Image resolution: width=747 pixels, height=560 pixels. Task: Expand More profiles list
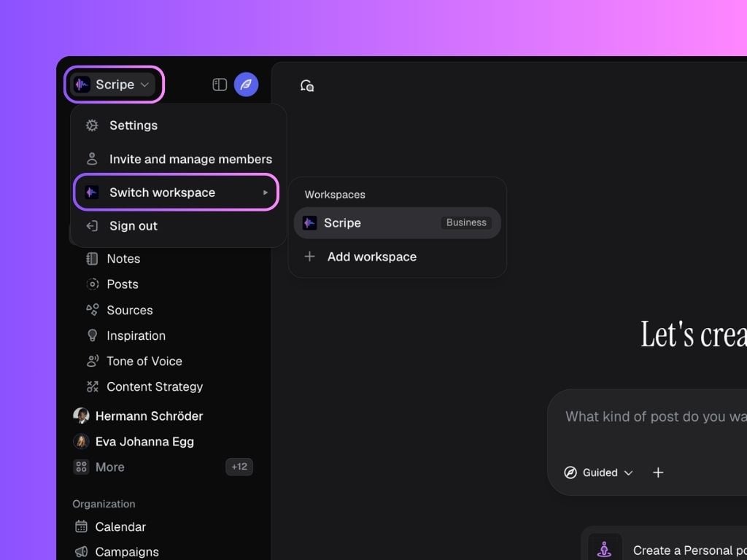click(x=109, y=467)
